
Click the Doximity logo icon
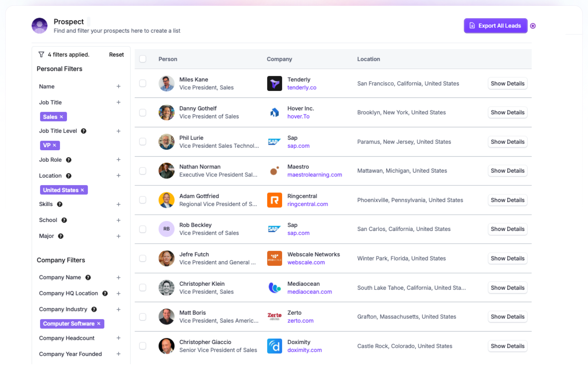[274, 346]
